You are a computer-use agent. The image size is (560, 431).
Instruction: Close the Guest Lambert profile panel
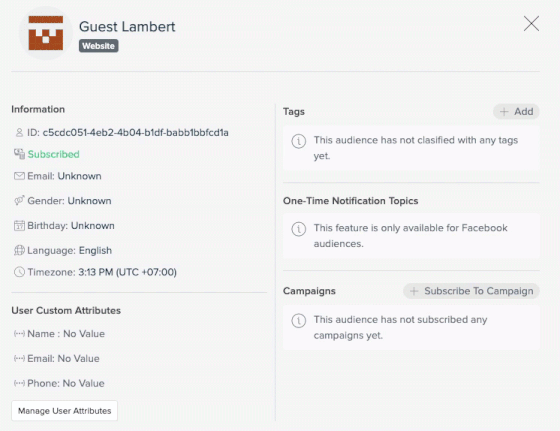pyautogui.click(x=531, y=24)
